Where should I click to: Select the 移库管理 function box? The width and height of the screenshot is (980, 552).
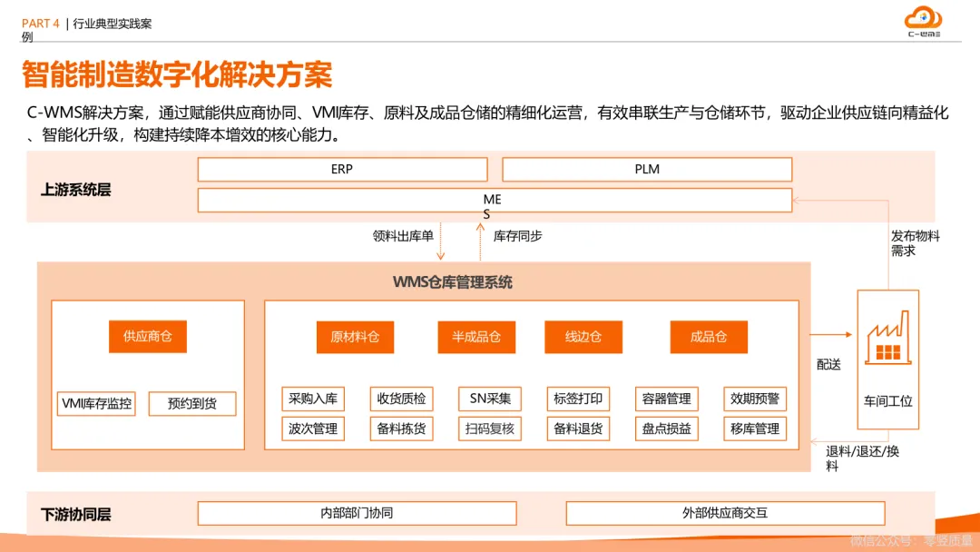(x=755, y=429)
